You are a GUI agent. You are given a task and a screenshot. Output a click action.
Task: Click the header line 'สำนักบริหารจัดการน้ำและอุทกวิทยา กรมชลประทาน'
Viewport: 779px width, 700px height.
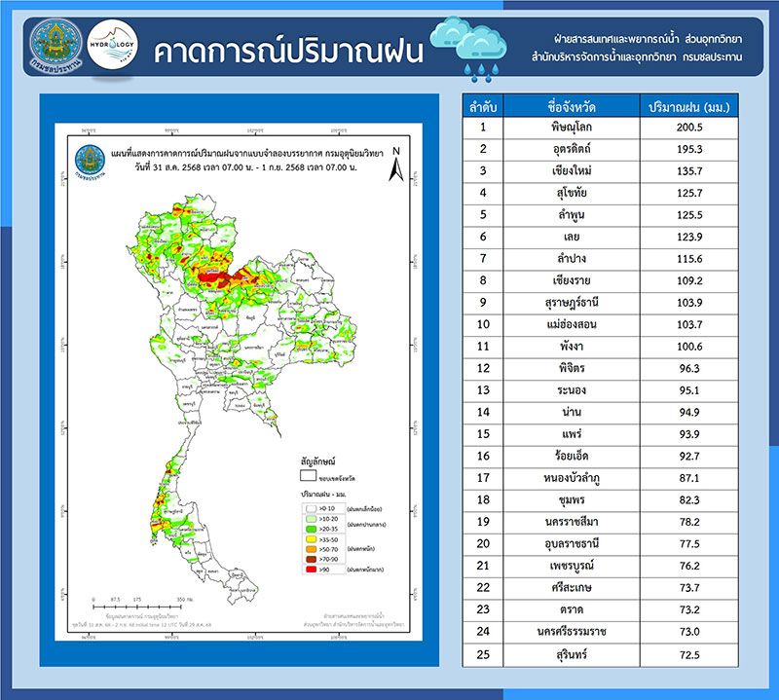[637, 56]
